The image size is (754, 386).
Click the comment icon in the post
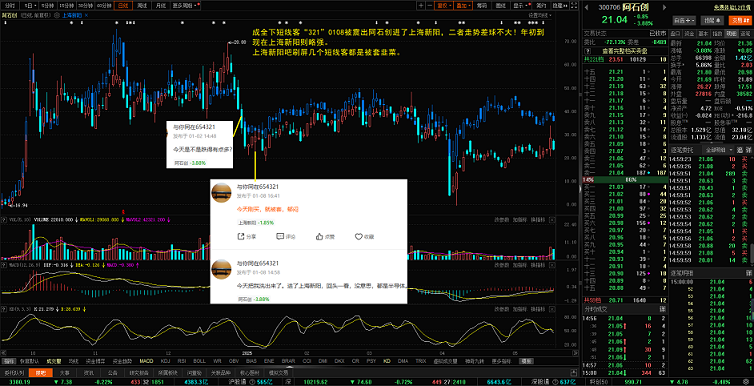coord(280,236)
